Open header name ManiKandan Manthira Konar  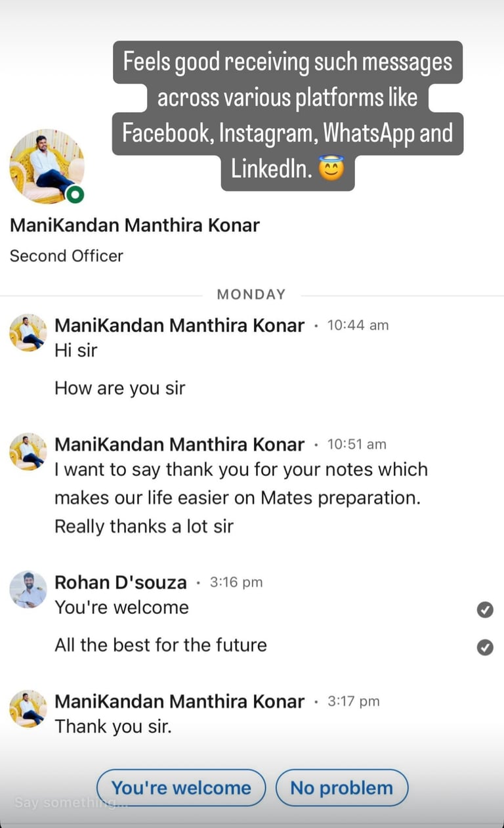point(135,225)
